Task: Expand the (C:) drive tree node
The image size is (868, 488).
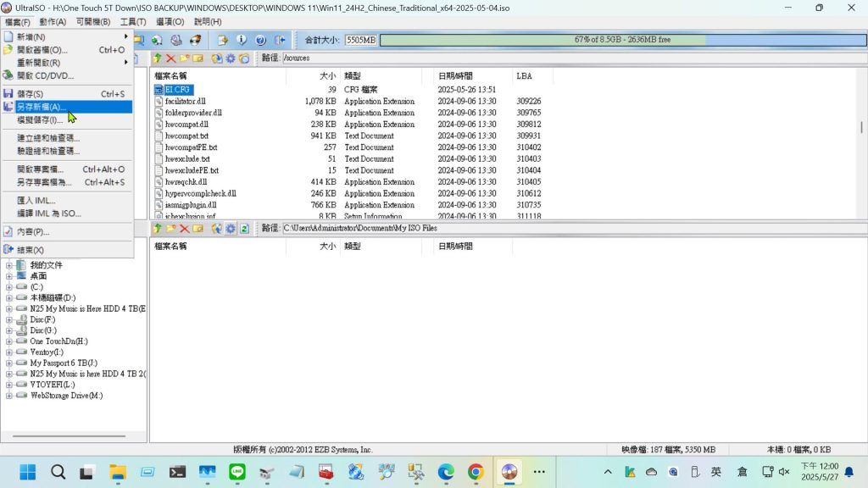Action: tap(8, 287)
